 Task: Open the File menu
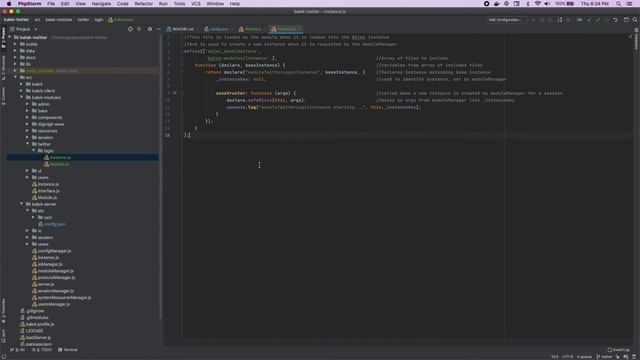click(51, 4)
